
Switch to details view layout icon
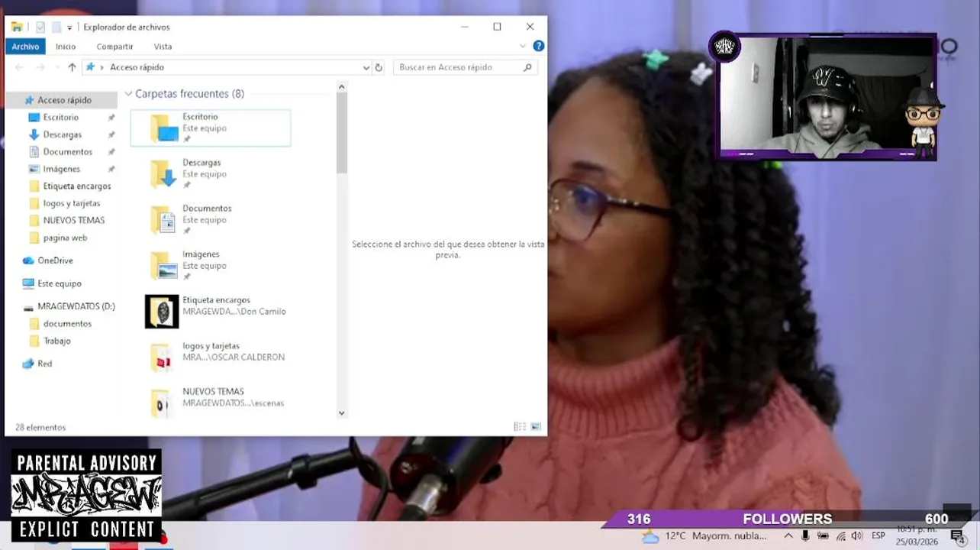[x=520, y=427]
